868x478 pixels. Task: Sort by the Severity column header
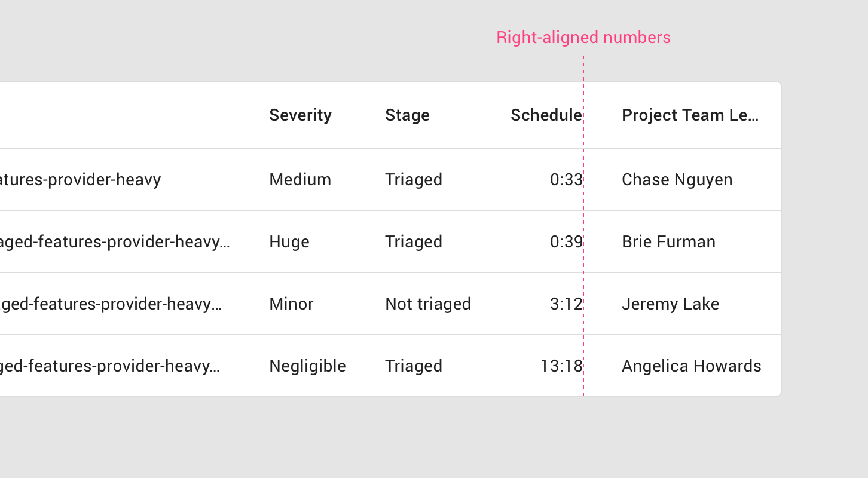tap(300, 115)
